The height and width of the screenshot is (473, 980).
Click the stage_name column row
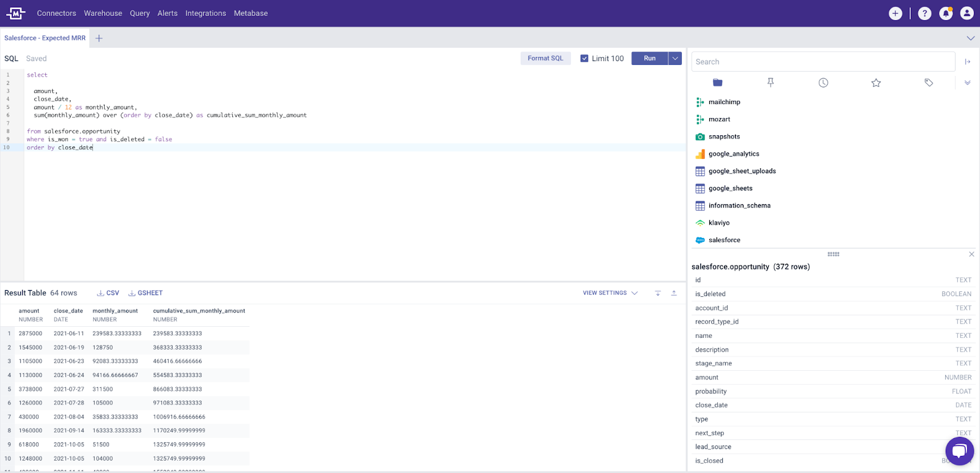[833, 363]
